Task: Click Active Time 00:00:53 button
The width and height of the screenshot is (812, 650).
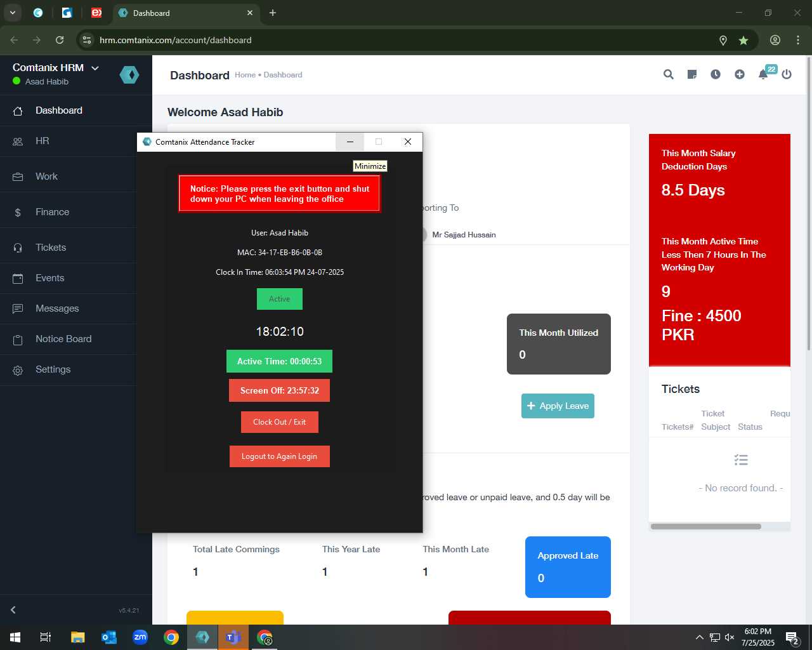Action: tap(279, 361)
